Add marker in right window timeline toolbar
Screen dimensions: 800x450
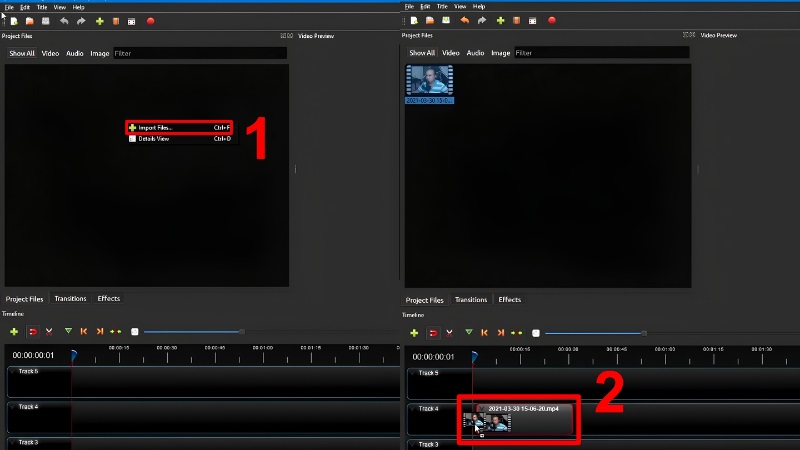click(x=469, y=333)
